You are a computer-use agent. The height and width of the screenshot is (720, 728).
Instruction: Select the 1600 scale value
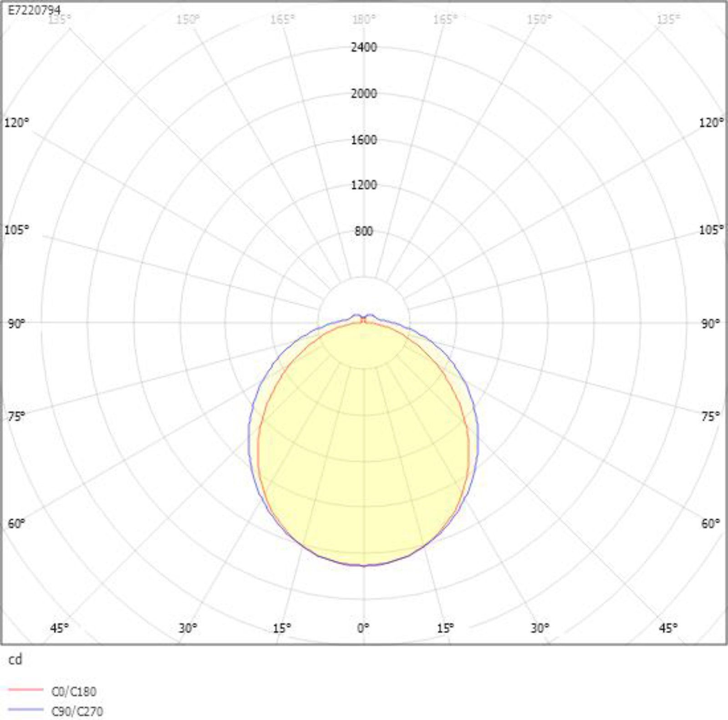(x=363, y=140)
